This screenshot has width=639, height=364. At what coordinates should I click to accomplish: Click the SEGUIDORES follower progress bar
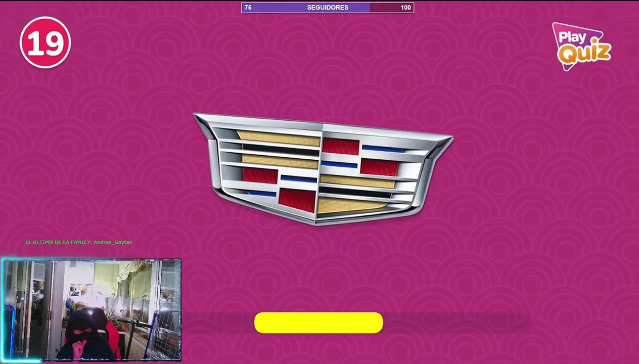pos(328,8)
